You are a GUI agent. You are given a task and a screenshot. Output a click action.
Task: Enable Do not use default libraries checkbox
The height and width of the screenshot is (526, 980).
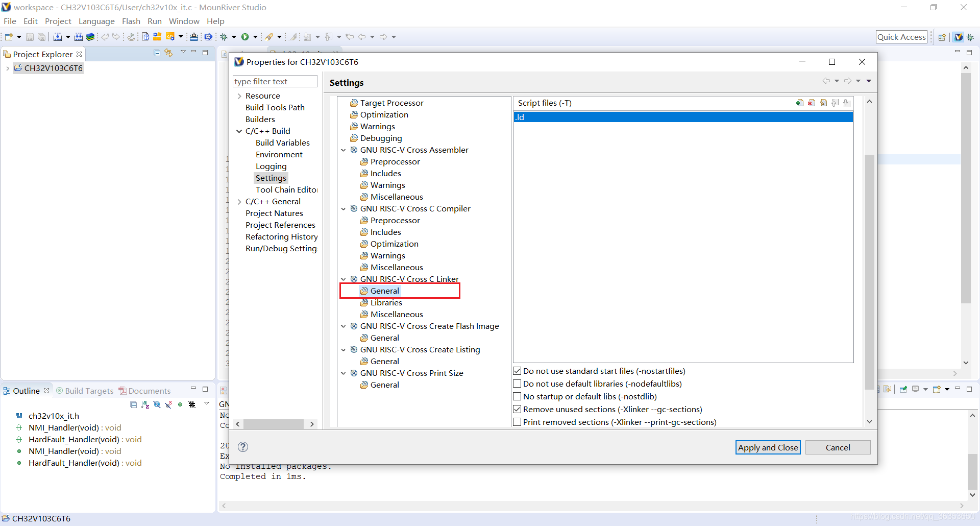pyautogui.click(x=517, y=384)
